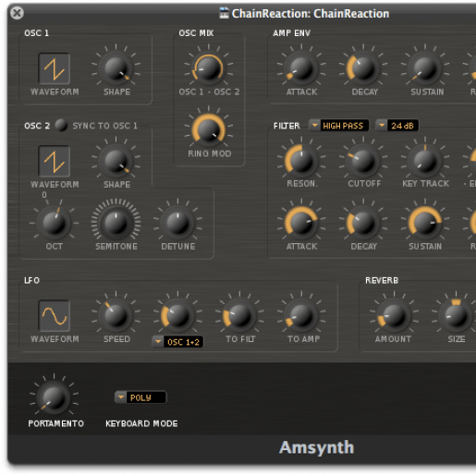Click the Reverb Amount knob
The image size is (476, 476).
[x=394, y=316]
